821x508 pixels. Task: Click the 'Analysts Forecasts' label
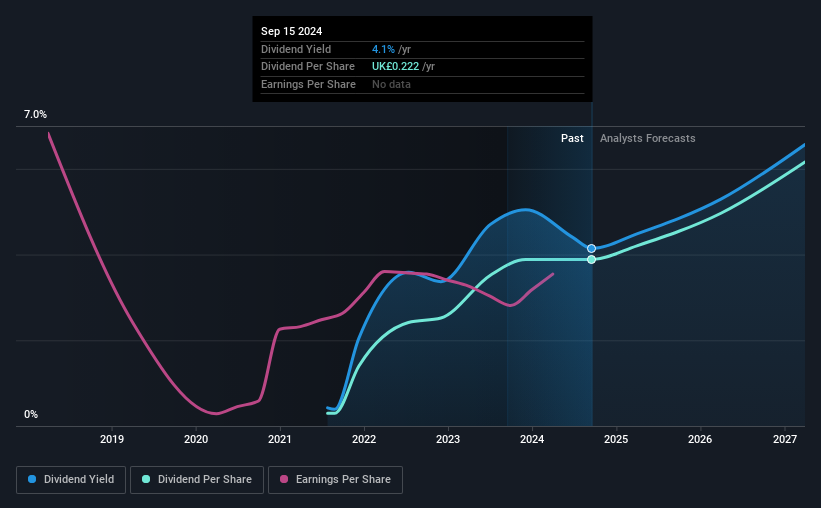pos(647,138)
